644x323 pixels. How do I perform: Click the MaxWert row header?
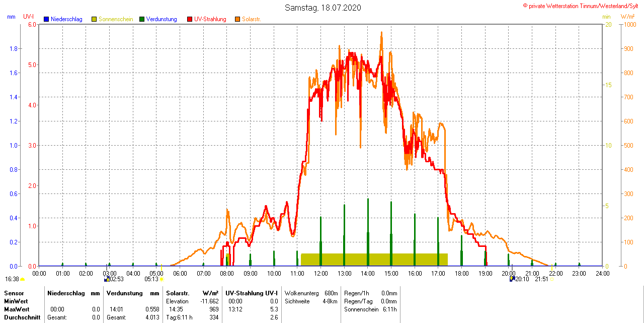18,309
